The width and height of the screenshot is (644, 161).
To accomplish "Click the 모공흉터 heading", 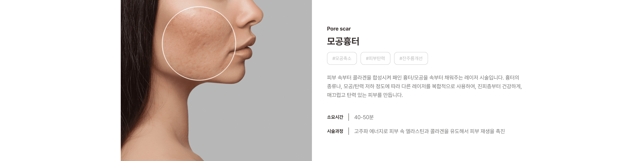I will click(343, 41).
